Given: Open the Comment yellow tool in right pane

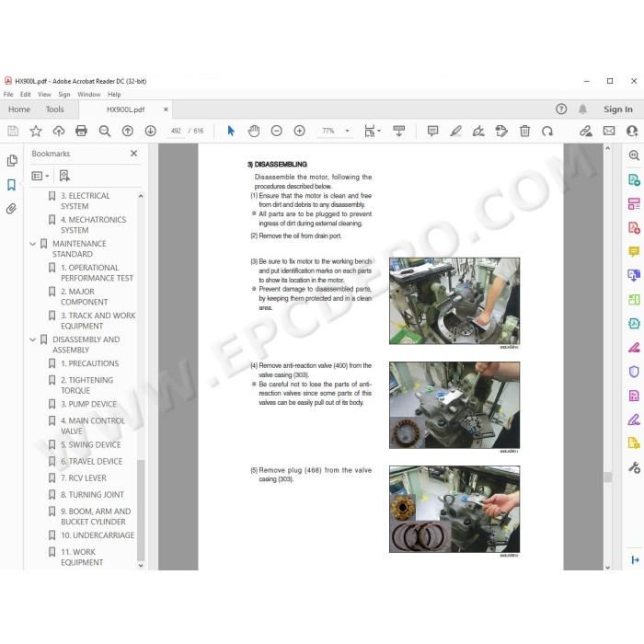Looking at the screenshot, I should (x=634, y=251).
